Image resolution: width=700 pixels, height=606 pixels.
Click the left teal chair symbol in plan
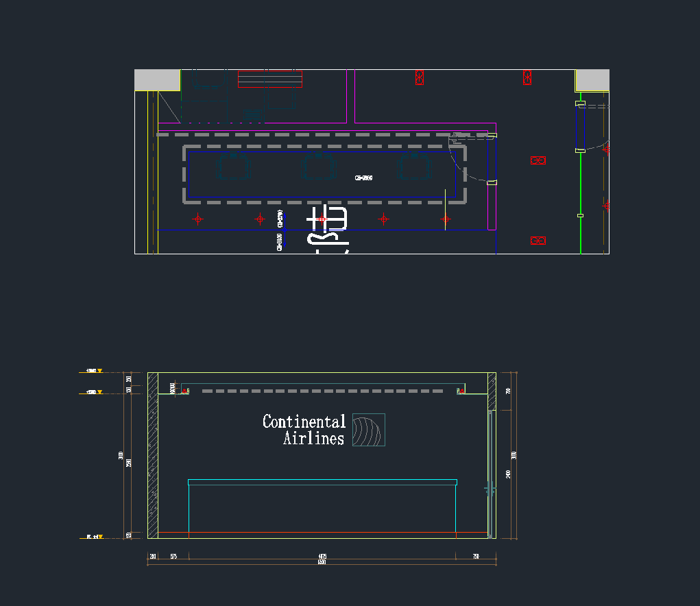233,166
